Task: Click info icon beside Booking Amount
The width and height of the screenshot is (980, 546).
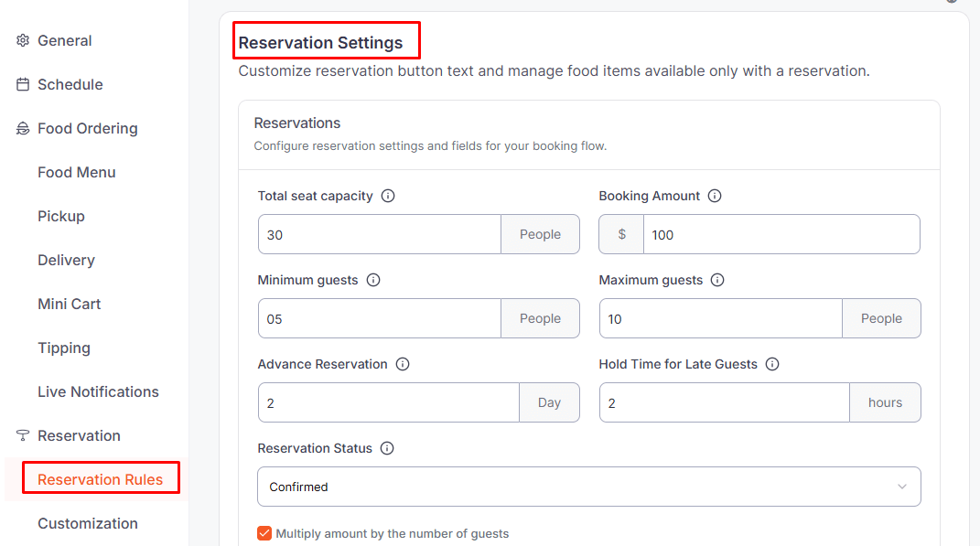Action: pyautogui.click(x=715, y=196)
